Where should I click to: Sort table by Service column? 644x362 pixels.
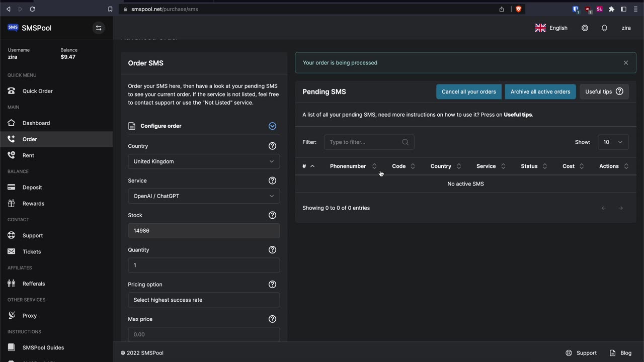tap(491, 166)
